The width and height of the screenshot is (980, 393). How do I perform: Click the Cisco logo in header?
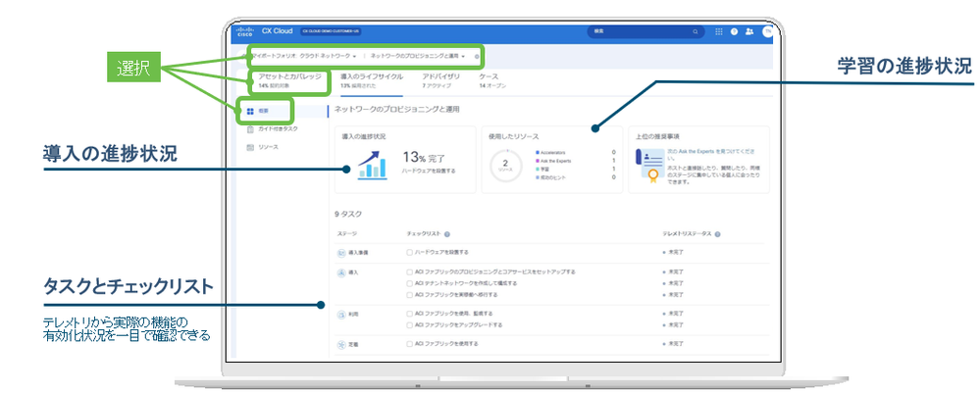point(245,31)
